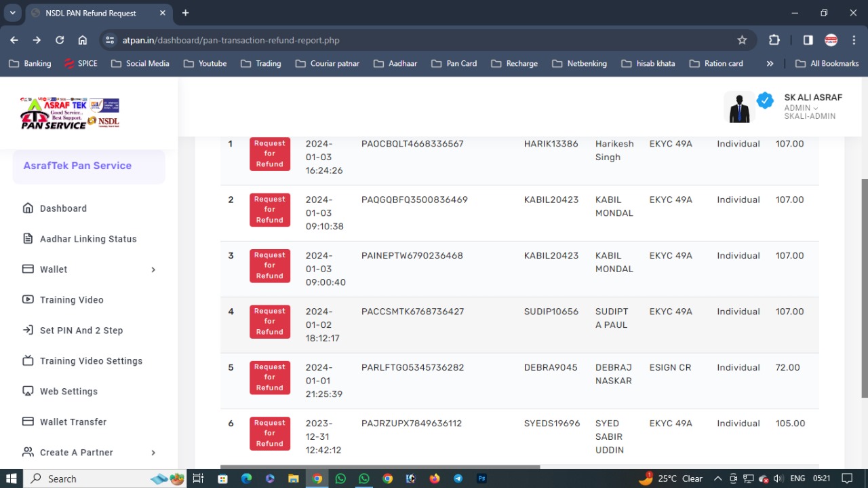Click the Aadhar Linking Status document icon
Screen dimensions: 868x488
click(x=28, y=239)
